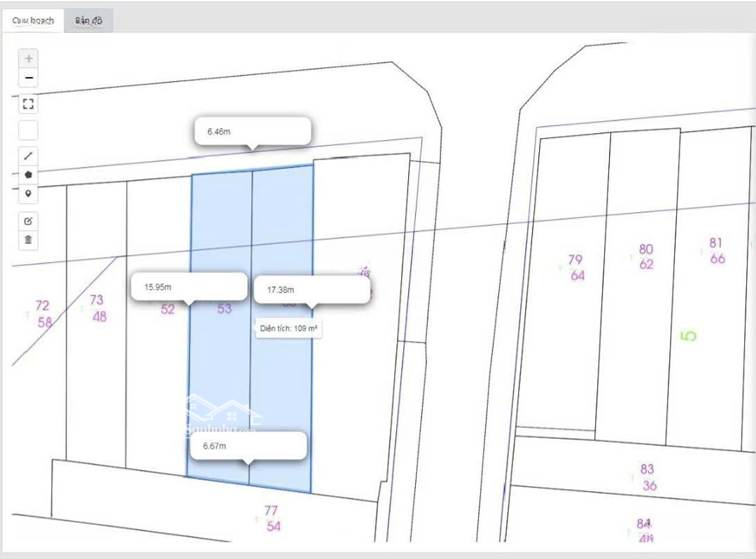The height and width of the screenshot is (559, 756).
Task: Select the blue highlighted parcel 53
Action: [x=223, y=364]
